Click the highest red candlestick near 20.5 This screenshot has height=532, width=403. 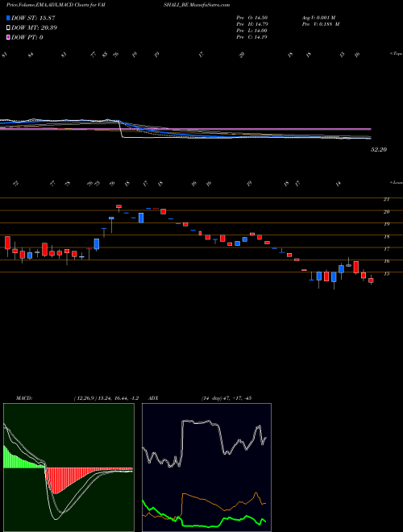[x=118, y=206]
